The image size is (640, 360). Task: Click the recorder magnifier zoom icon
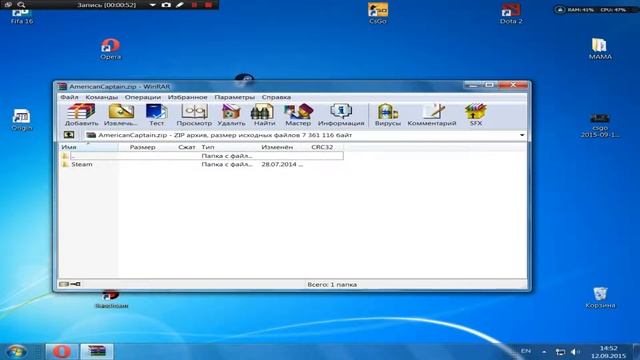21,5
